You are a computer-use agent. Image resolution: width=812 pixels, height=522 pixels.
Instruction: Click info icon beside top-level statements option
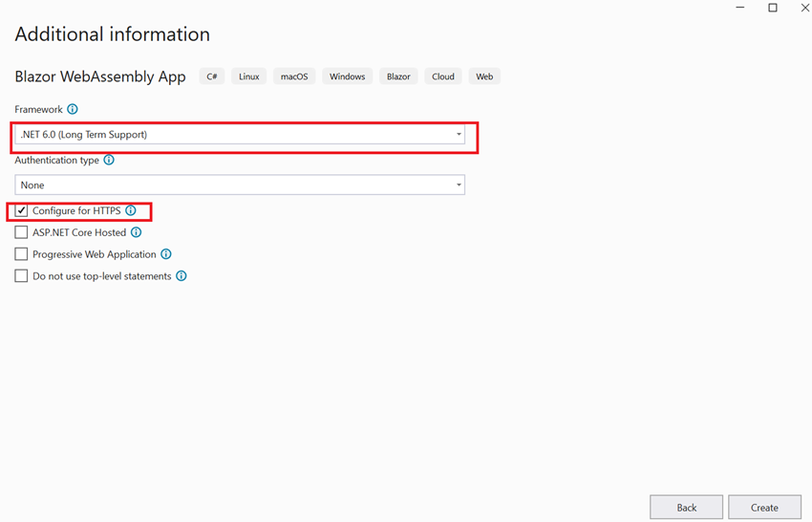pyautogui.click(x=181, y=275)
